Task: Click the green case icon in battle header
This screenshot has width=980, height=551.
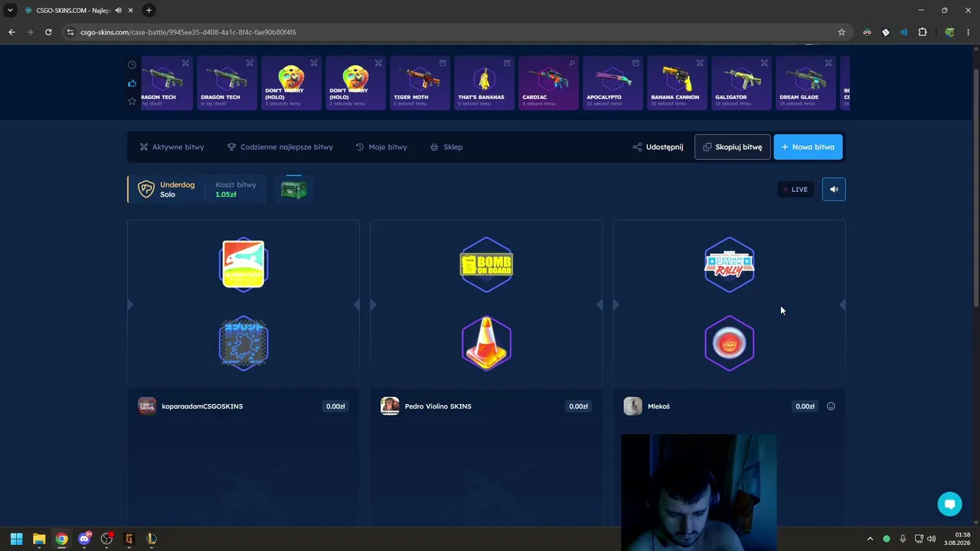Action: pos(294,189)
